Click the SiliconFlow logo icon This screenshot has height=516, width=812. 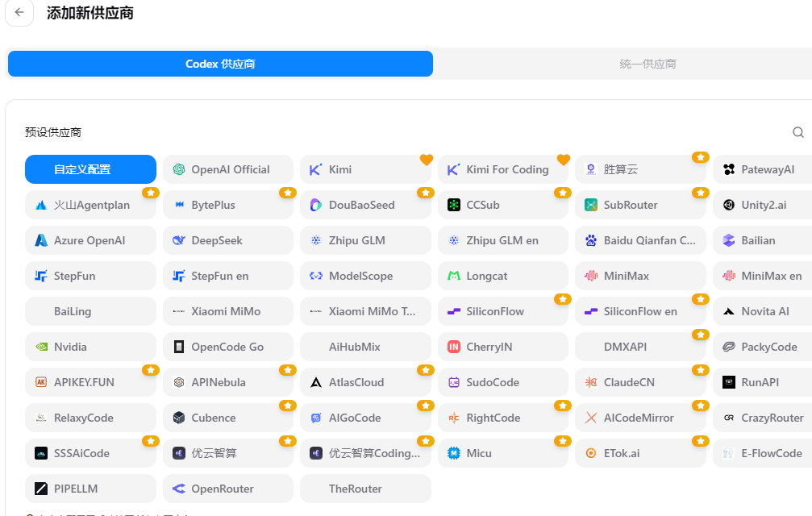[454, 311]
